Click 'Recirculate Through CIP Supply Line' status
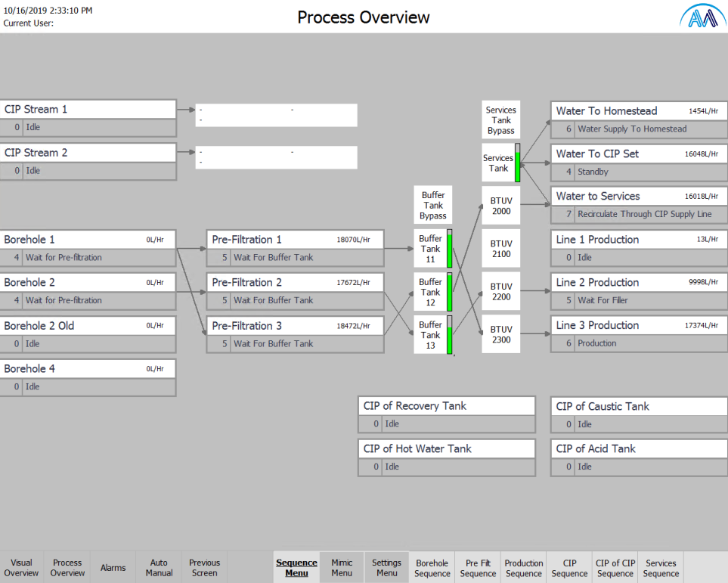The width and height of the screenshot is (728, 583). 644,214
